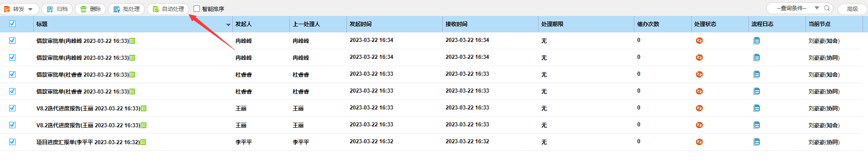
Task: Sort by the 发起时间 column header
Action: pos(361,24)
